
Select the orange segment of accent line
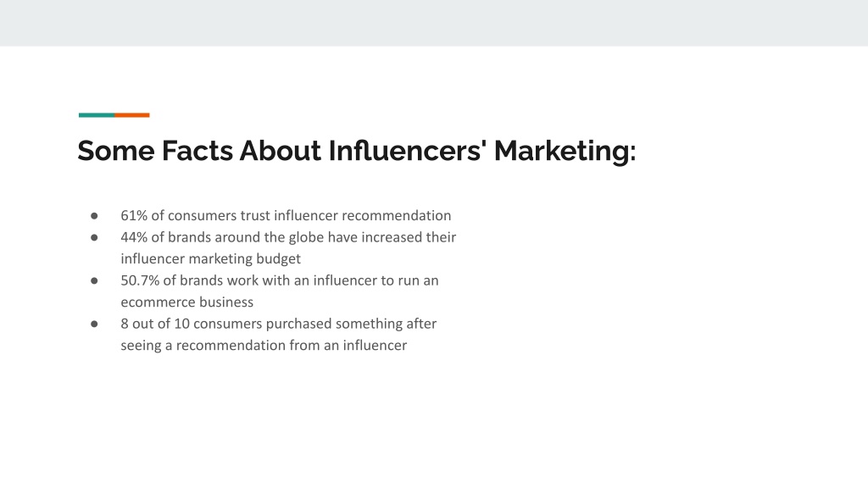[131, 115]
